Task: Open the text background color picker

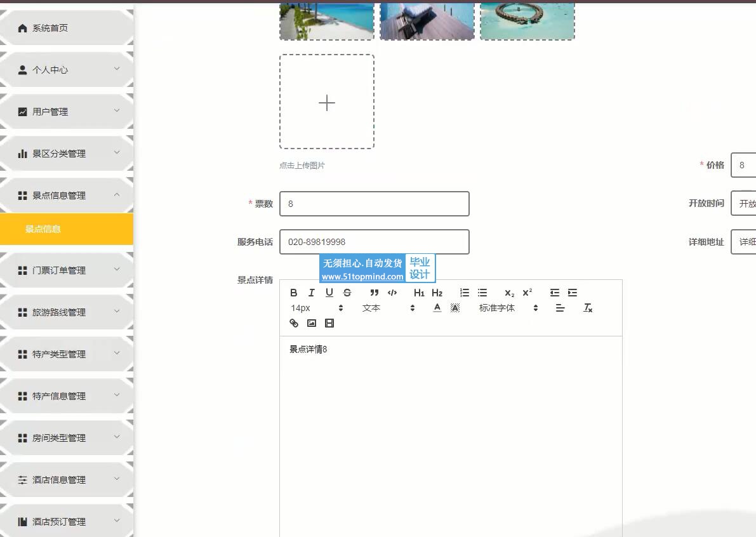Action: click(454, 308)
